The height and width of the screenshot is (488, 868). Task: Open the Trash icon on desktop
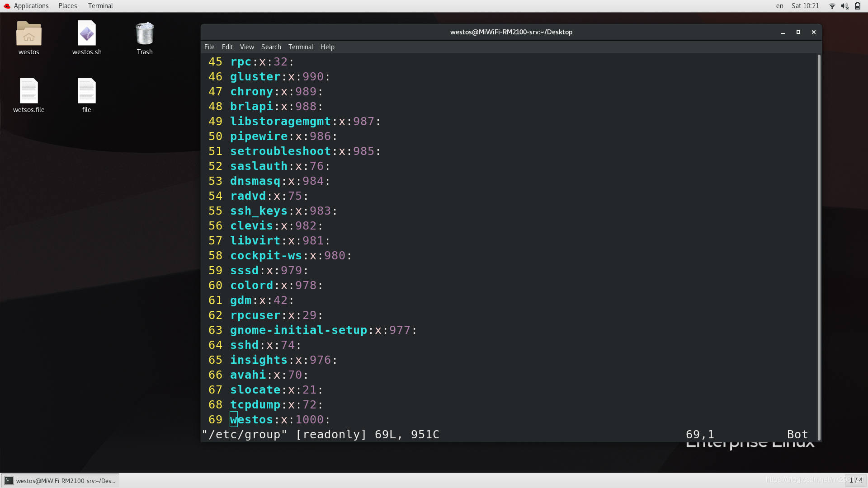145,33
